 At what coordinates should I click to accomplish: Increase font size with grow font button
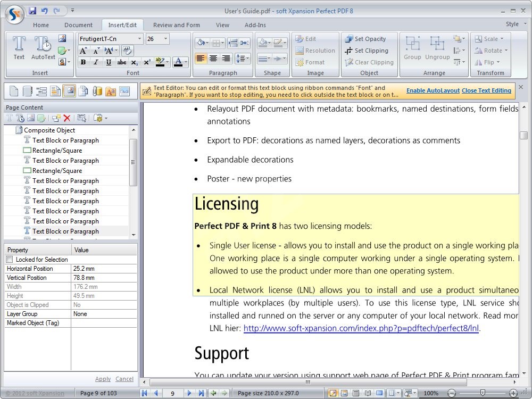pos(83,51)
